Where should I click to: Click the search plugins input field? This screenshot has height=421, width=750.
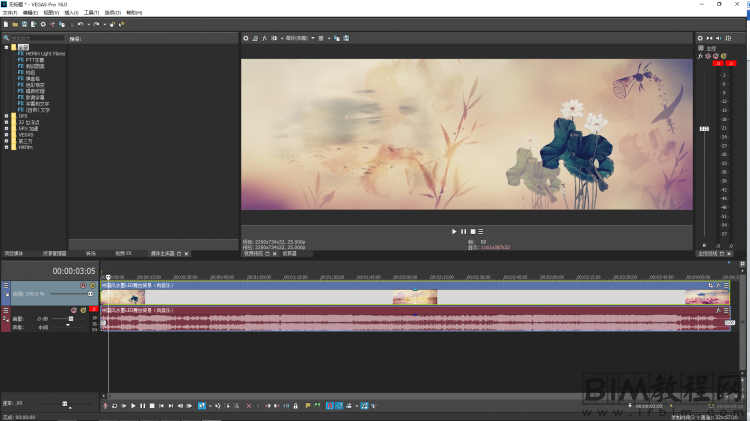point(37,38)
